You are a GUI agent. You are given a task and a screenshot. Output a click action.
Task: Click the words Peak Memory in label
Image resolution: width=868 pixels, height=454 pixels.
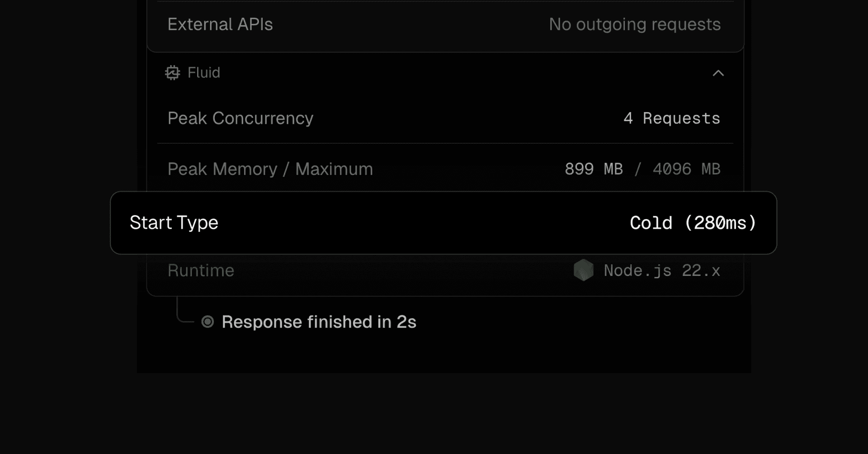(x=222, y=169)
